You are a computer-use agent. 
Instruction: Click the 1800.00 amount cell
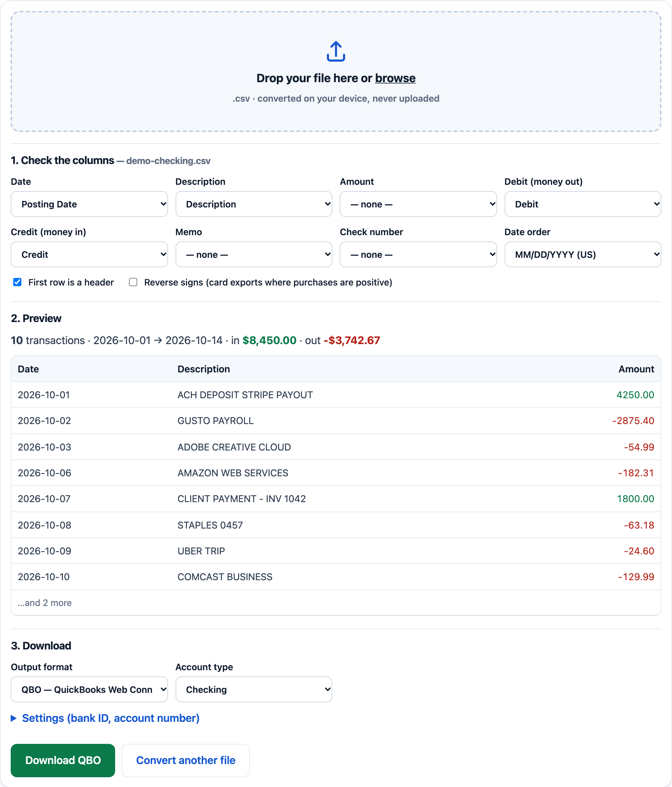[x=635, y=499]
